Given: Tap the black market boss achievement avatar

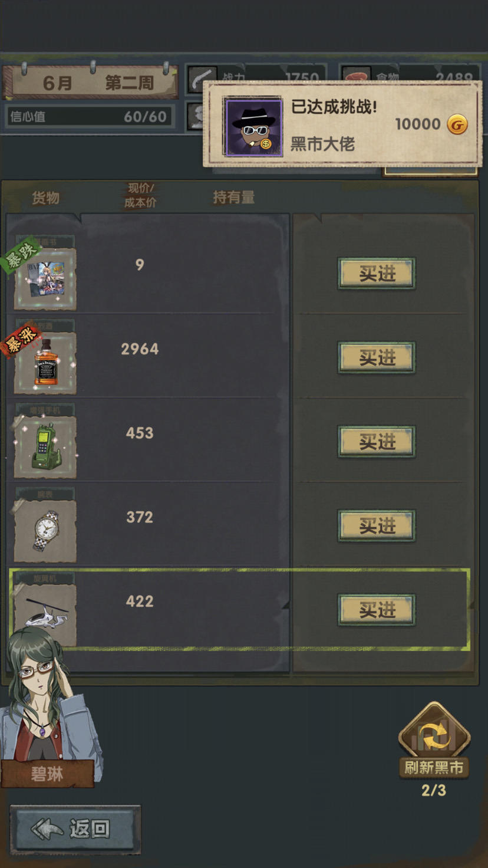Looking at the screenshot, I should [253, 127].
